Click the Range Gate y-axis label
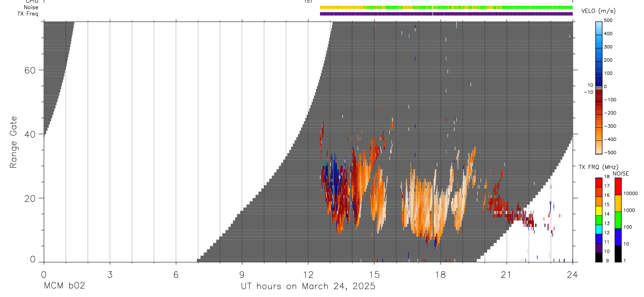Viewport: 644px width, 297px height. (14, 142)
